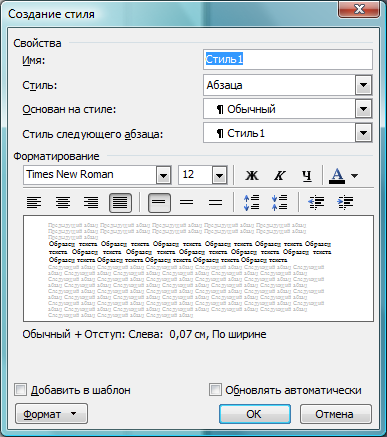This screenshot has height=437, width=387.
Task: Tick the Добавить в шаблон checkbox
Action: pyautogui.click(x=20, y=390)
